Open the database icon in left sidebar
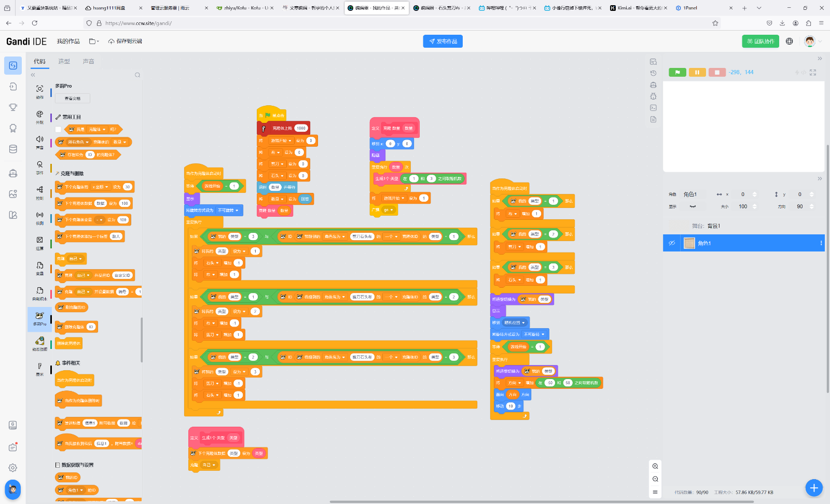830x504 pixels. point(13,149)
